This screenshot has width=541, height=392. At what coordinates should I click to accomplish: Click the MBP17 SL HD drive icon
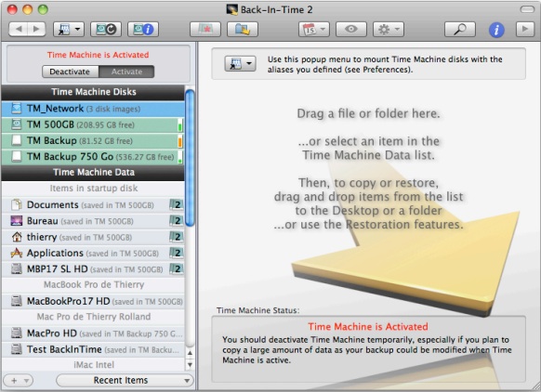16,268
